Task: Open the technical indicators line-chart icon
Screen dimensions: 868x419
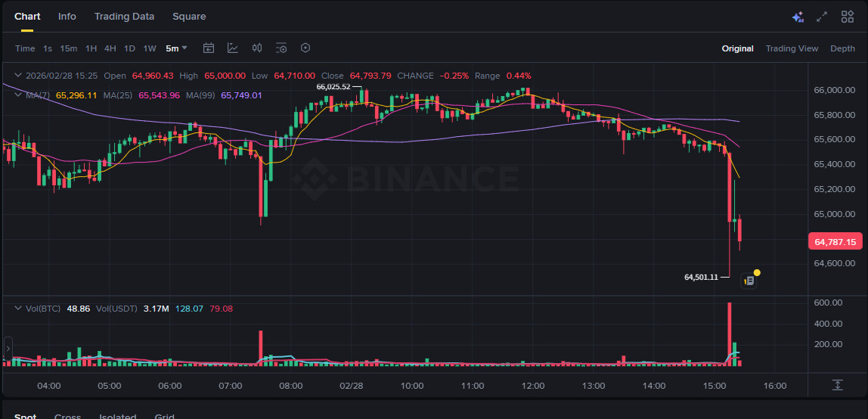Action: 233,48
